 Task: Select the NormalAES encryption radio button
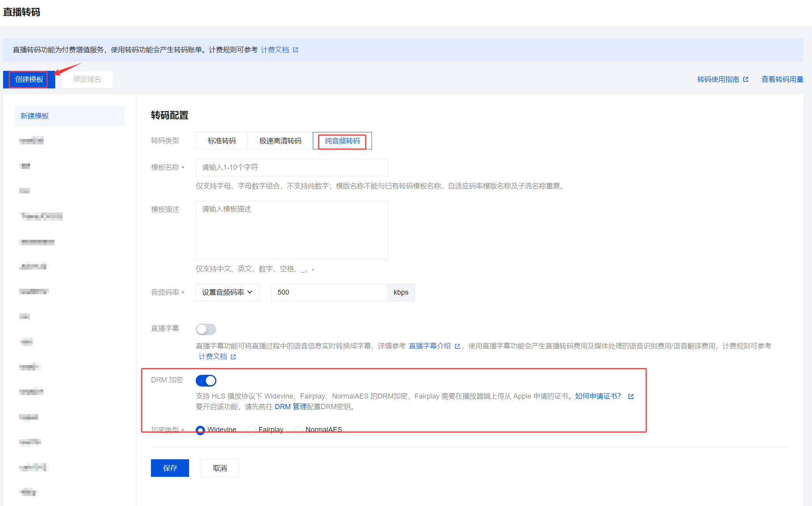(x=298, y=430)
